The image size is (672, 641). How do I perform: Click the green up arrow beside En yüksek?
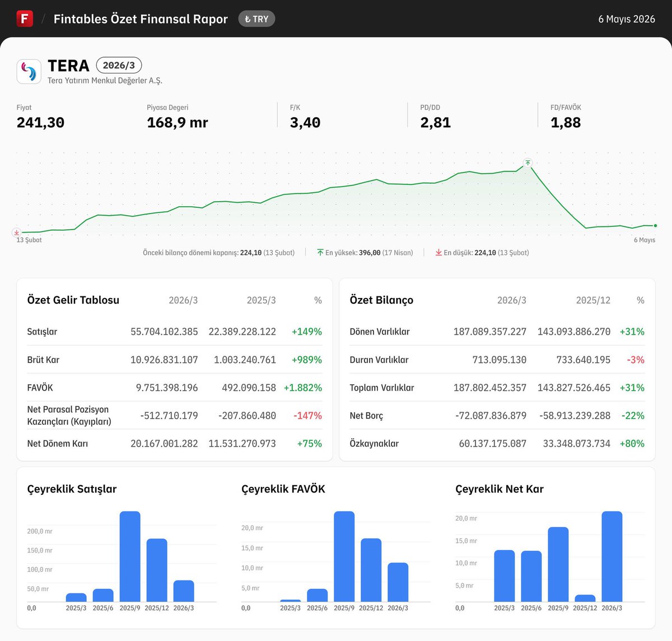pyautogui.click(x=320, y=253)
